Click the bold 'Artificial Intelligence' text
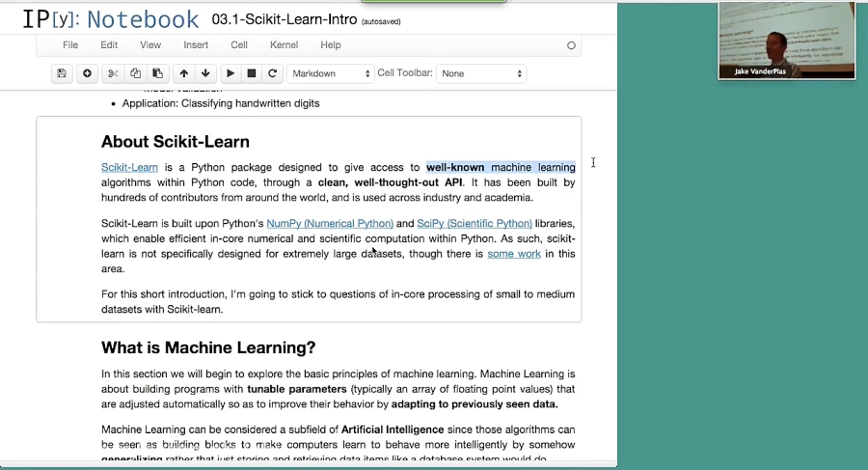 point(393,429)
